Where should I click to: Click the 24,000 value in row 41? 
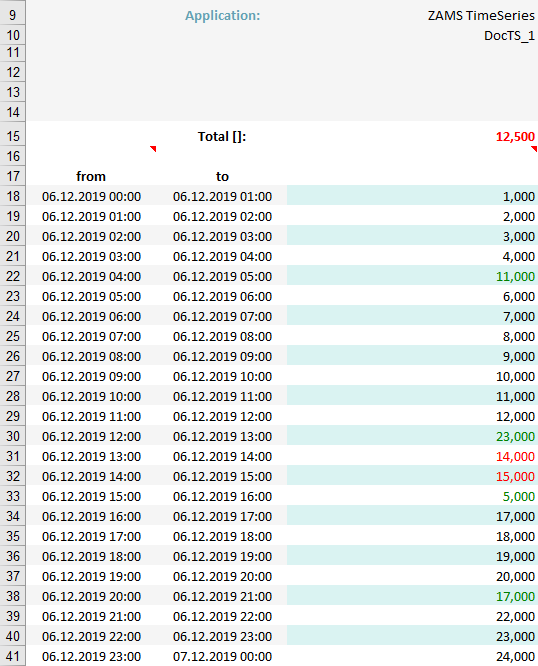515,657
